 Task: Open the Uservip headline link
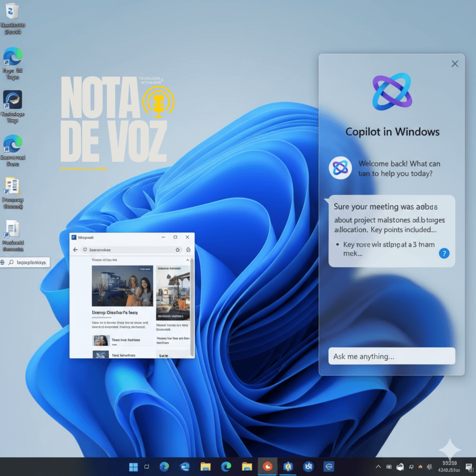point(115,312)
